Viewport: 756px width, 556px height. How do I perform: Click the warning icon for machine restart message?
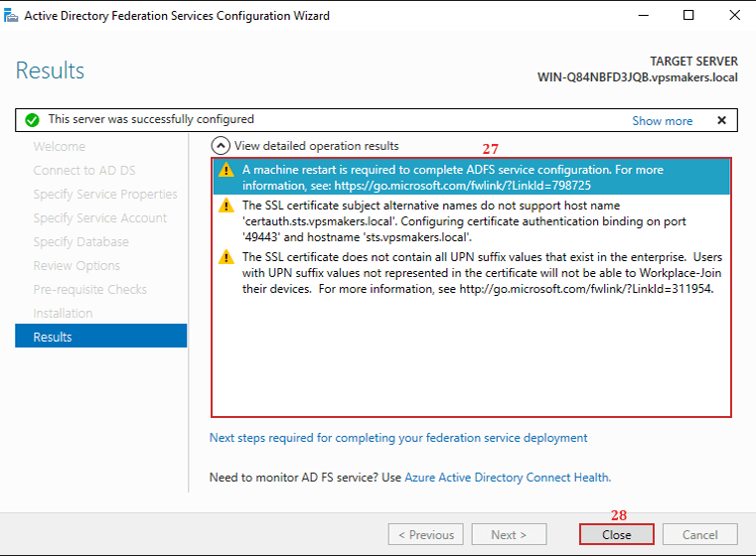tap(227, 170)
